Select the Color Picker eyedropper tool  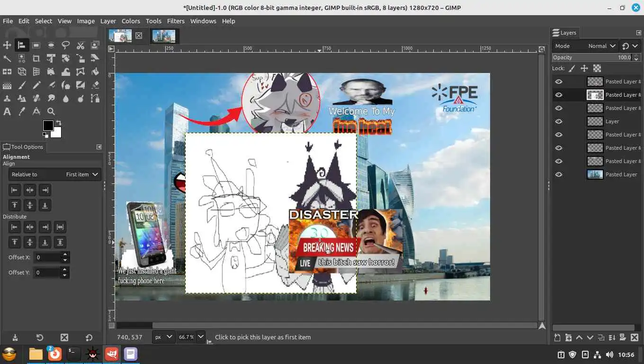[x=22, y=112]
